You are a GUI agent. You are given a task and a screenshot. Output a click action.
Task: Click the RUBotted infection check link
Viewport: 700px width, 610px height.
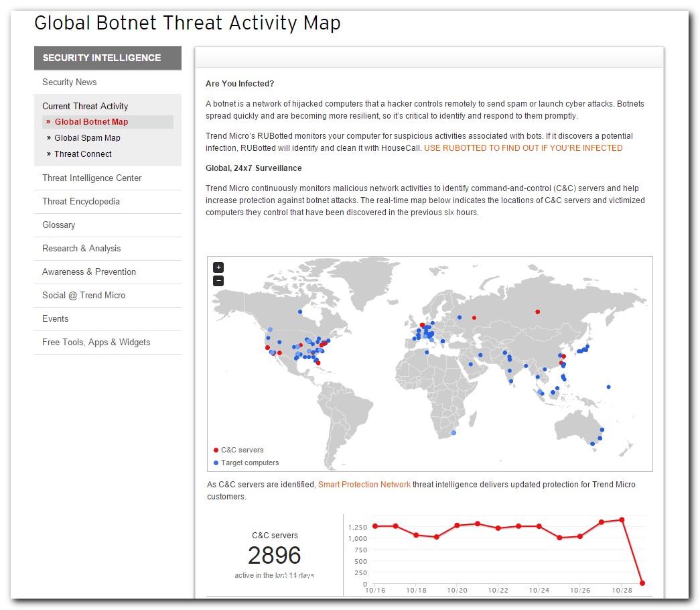point(523,148)
